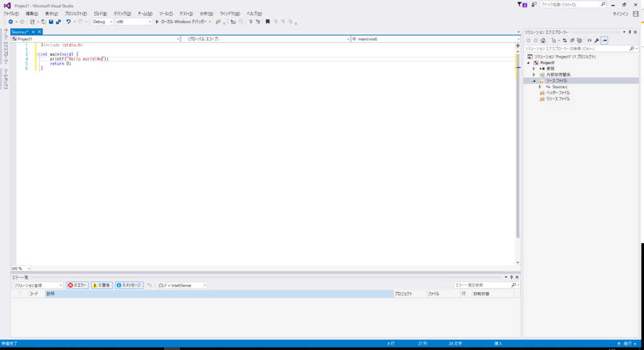
Task: Click the find in files toolbar icon
Action: 218,22
